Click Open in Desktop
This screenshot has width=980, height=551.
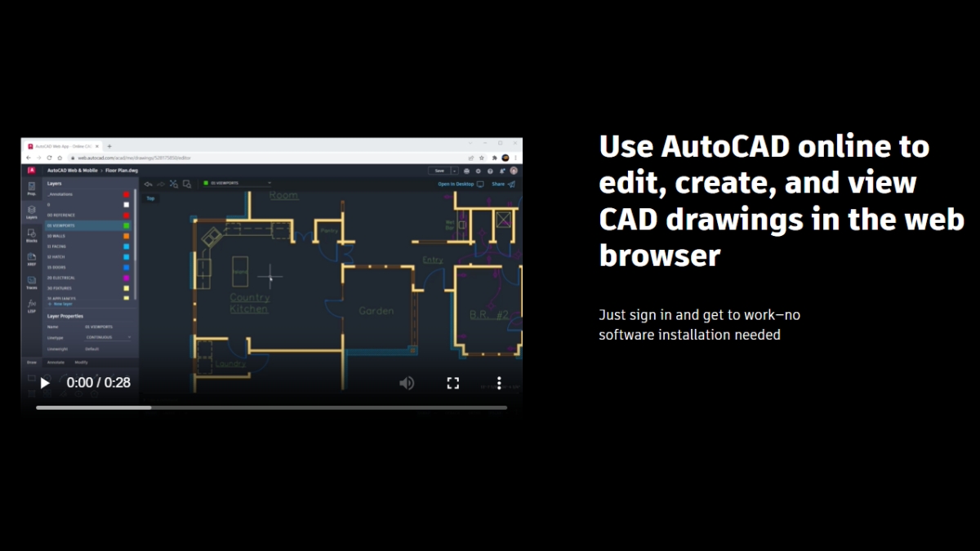(461, 184)
